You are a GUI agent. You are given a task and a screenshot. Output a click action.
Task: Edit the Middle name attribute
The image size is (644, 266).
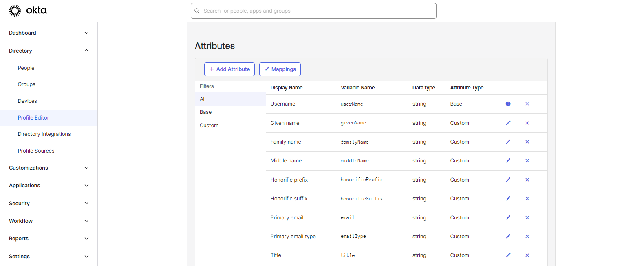508,161
